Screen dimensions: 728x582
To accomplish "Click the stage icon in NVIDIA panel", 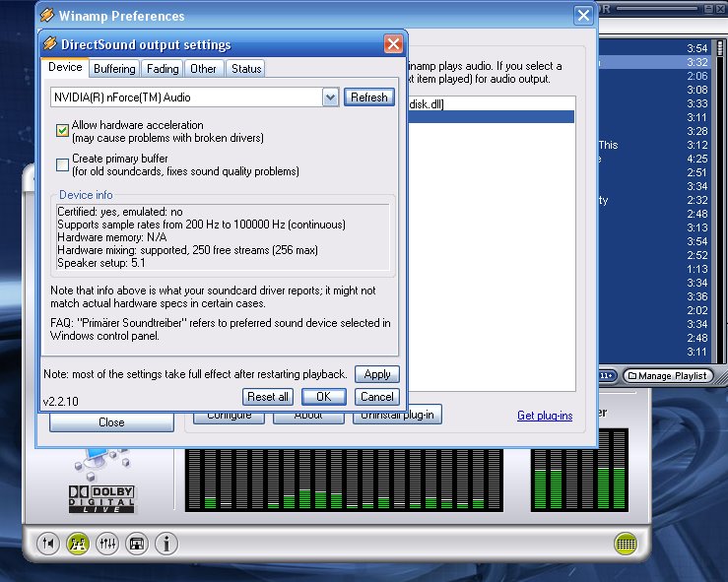I will 137,543.
